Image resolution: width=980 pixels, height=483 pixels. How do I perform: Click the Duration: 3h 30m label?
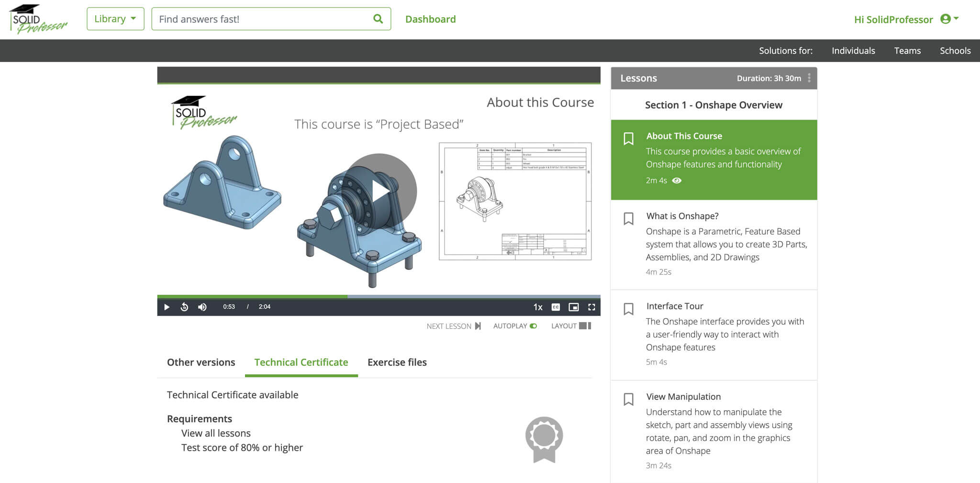[768, 78]
